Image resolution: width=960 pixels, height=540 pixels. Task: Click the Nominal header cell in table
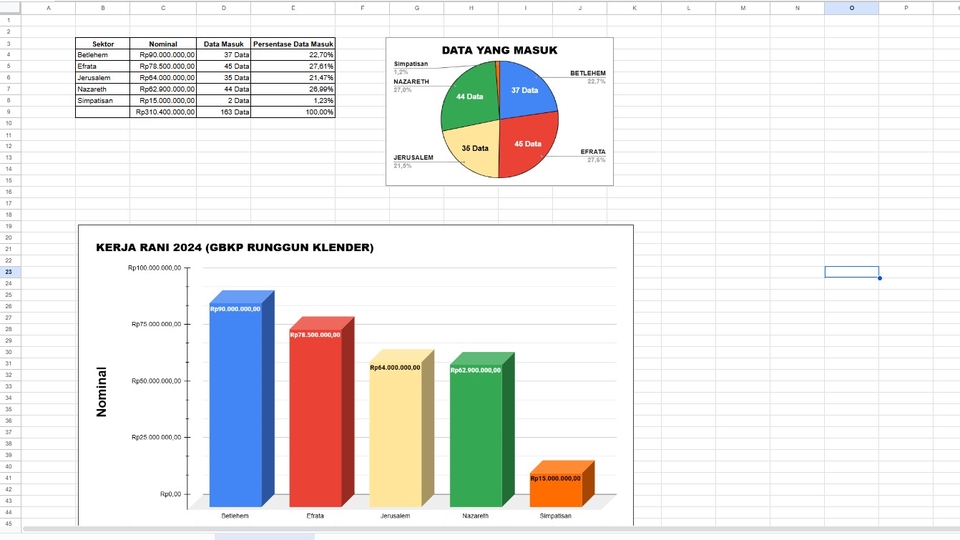coord(163,44)
